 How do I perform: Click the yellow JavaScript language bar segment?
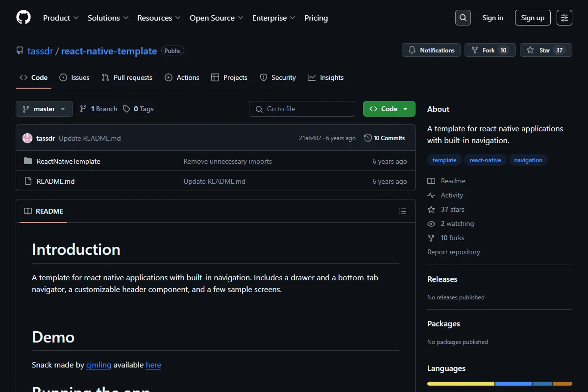click(461, 384)
